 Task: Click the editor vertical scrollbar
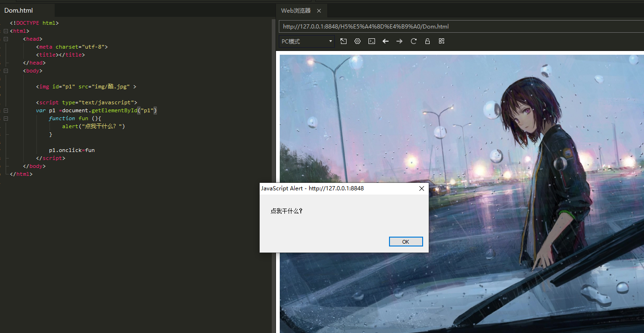coord(274,175)
